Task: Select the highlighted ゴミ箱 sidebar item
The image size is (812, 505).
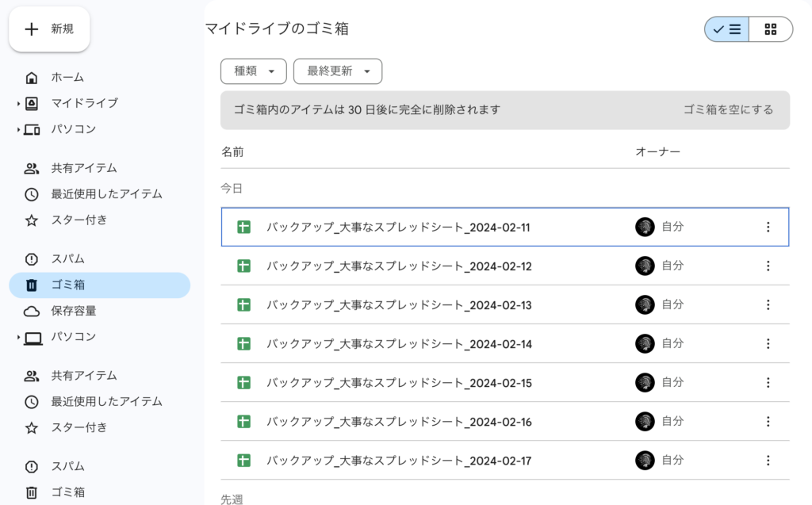Action: tap(99, 285)
